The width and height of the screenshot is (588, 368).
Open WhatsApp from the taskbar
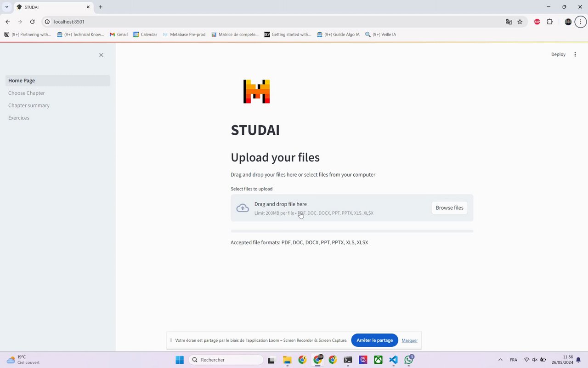tap(408, 360)
